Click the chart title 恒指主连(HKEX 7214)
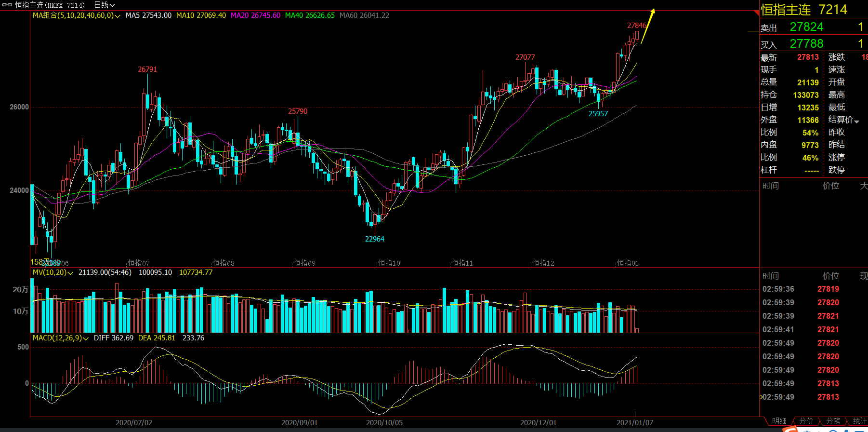This screenshot has width=868, height=432. [50, 5]
